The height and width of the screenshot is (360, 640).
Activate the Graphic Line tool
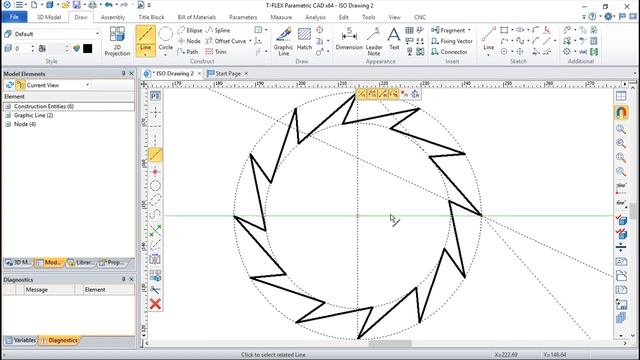(x=284, y=41)
